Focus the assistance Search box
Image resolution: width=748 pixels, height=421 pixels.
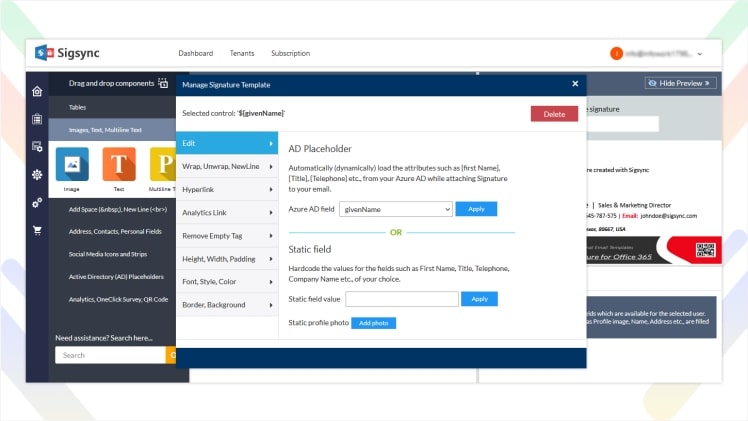(110, 355)
